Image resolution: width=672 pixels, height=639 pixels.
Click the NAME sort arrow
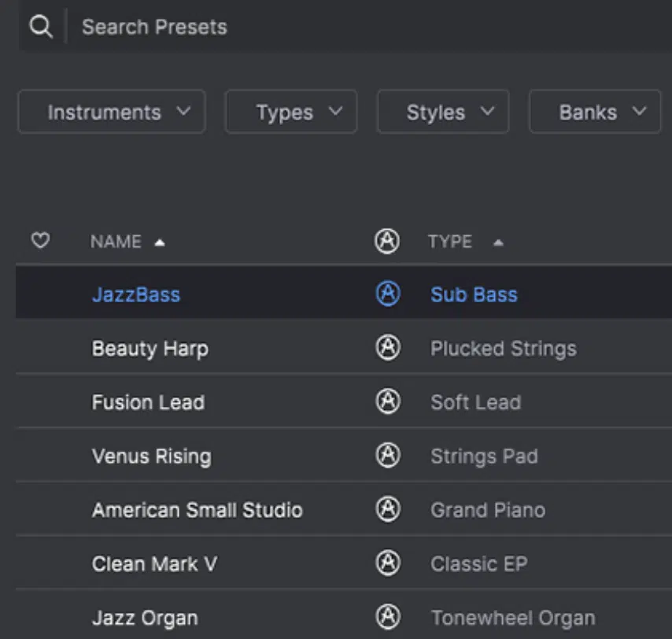click(160, 243)
